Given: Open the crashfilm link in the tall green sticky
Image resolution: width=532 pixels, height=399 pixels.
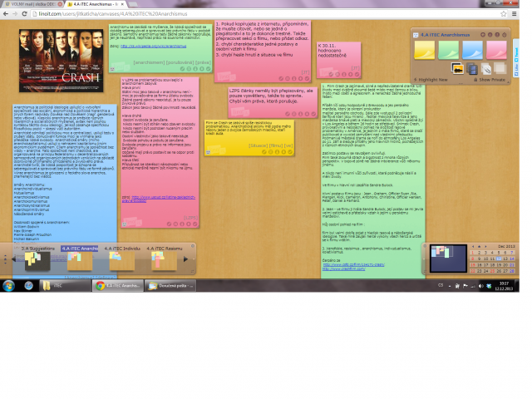Looking at the screenshot, I should click(343, 268).
